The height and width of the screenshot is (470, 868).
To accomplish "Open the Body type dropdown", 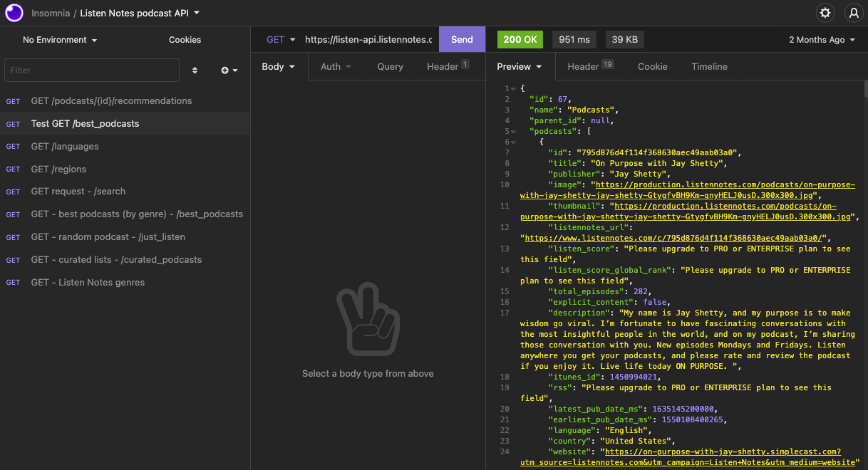I will [278, 66].
